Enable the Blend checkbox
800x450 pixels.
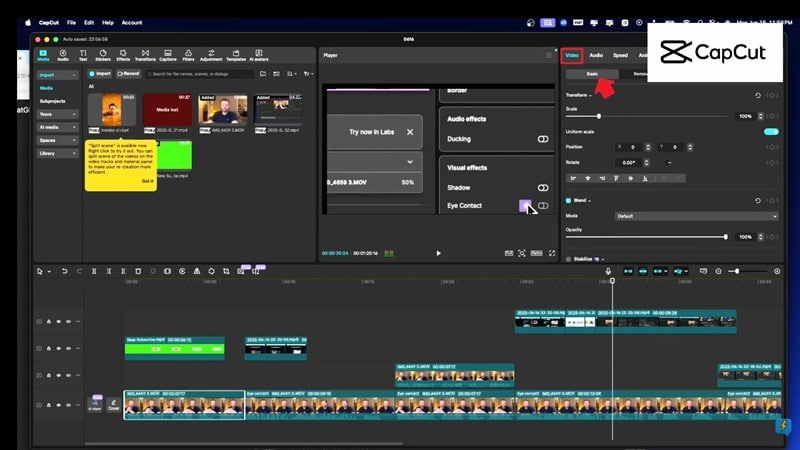tap(568, 201)
